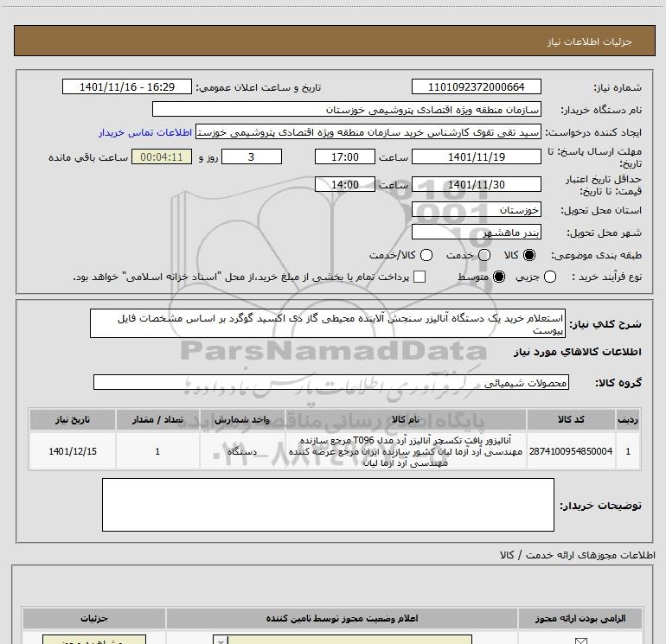This screenshot has width=666, height=644.
Task: Click the اطلاعات مجوزهای ارائه خدمت / کالا heading
Action: point(577,555)
